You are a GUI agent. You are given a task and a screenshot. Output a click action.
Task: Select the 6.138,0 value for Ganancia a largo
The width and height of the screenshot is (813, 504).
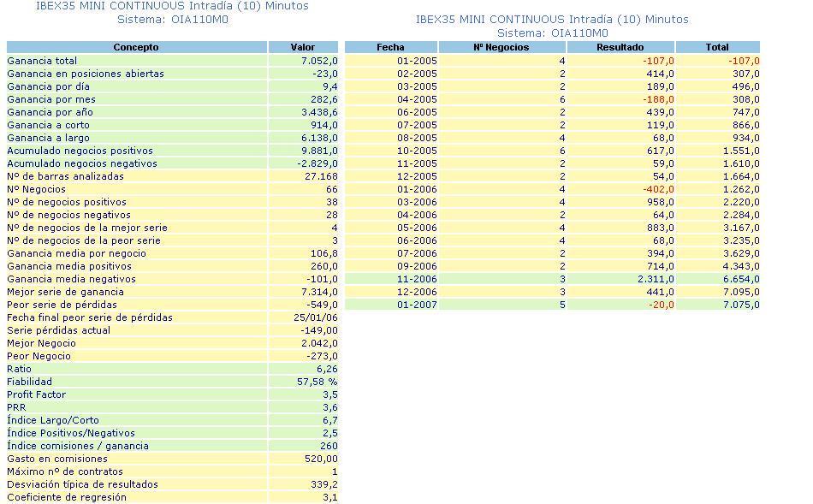(319, 138)
